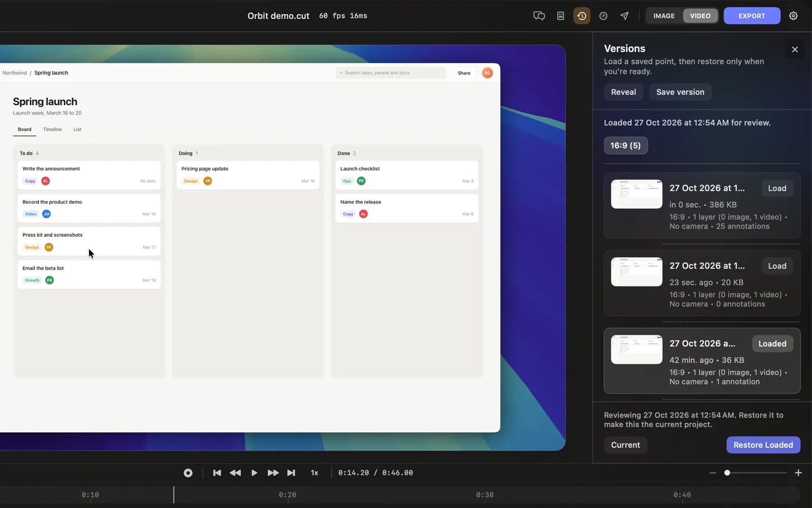Click the 36 KB version thumbnail

click(x=636, y=350)
